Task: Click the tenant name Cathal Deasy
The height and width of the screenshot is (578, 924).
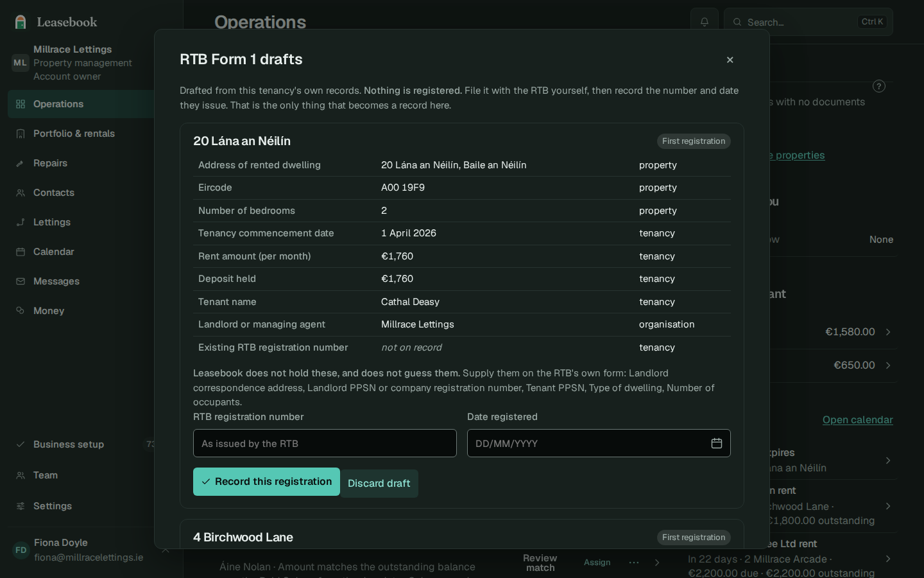Action: coord(410,302)
